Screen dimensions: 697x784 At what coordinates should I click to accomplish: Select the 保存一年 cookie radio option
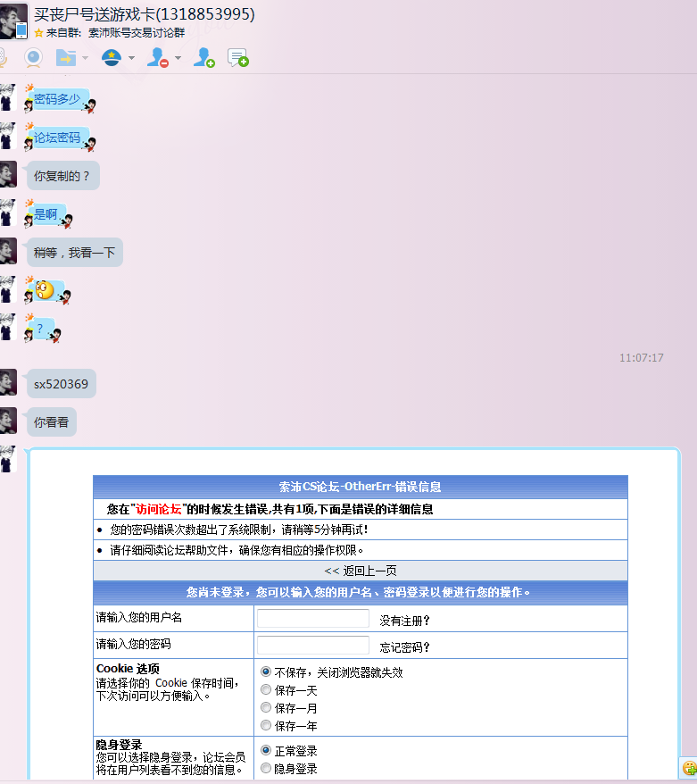pos(266,725)
